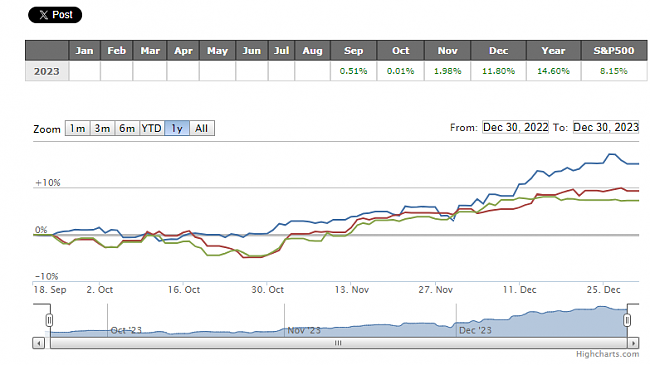Click the May column header

coord(218,51)
